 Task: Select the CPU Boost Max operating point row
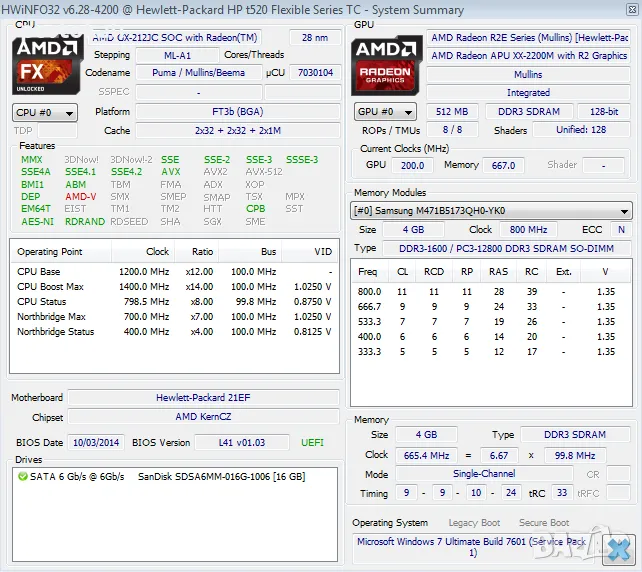click(175, 287)
